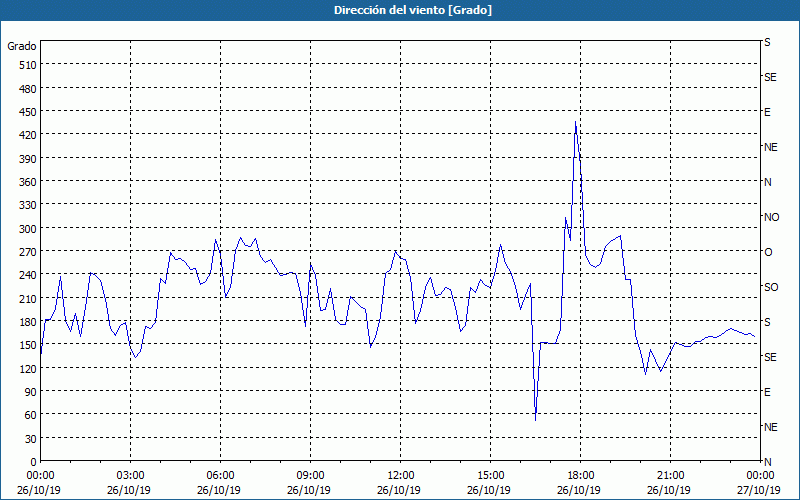
Task: Click the 270 y-axis value
Action: pyautogui.click(x=29, y=252)
